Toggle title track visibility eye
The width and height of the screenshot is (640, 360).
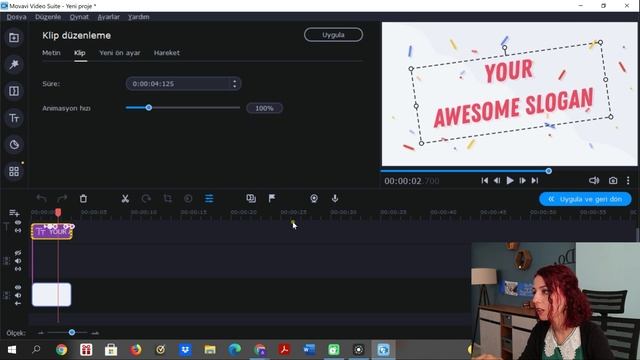tap(18, 223)
